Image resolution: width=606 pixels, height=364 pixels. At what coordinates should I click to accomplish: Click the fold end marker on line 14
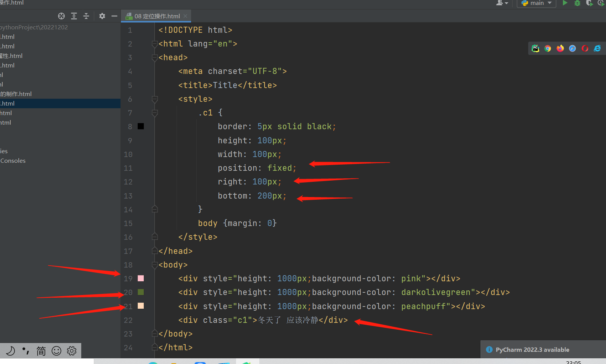coord(155,209)
